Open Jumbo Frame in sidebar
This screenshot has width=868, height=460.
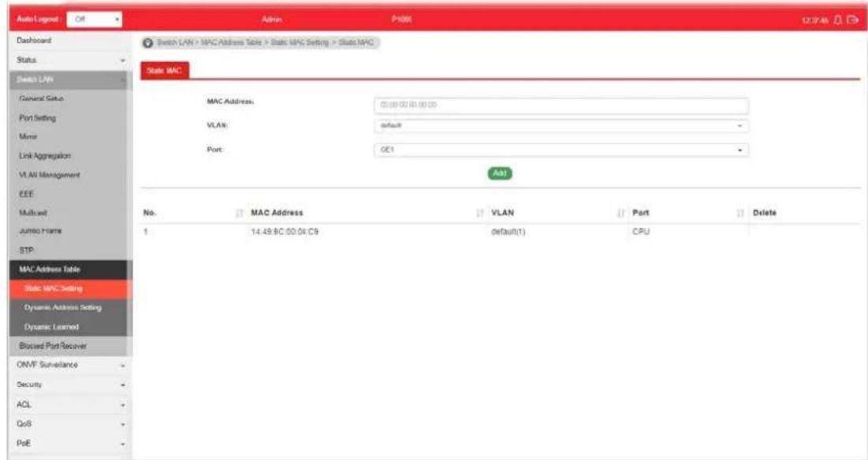point(40,231)
